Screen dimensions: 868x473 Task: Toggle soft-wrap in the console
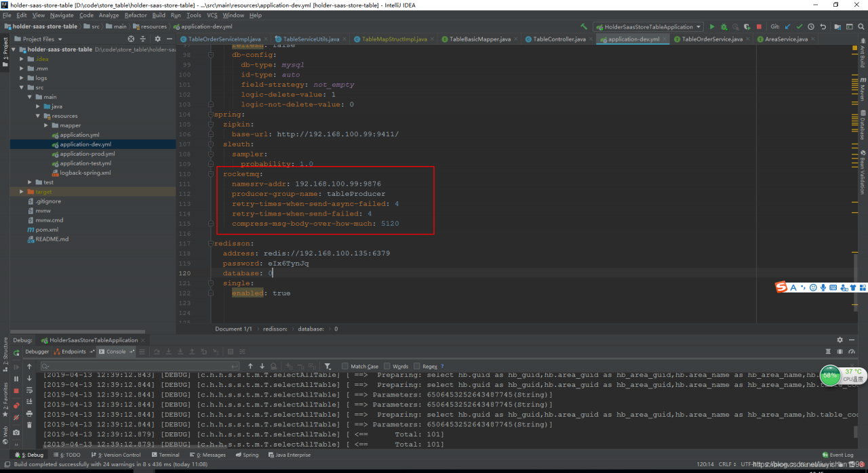29,390
